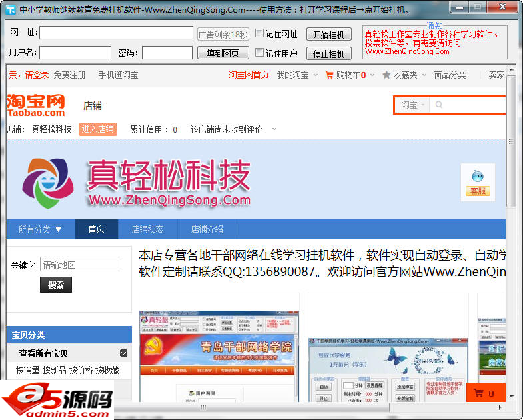Open the 淘宝 search type dropdown

pyautogui.click(x=412, y=105)
